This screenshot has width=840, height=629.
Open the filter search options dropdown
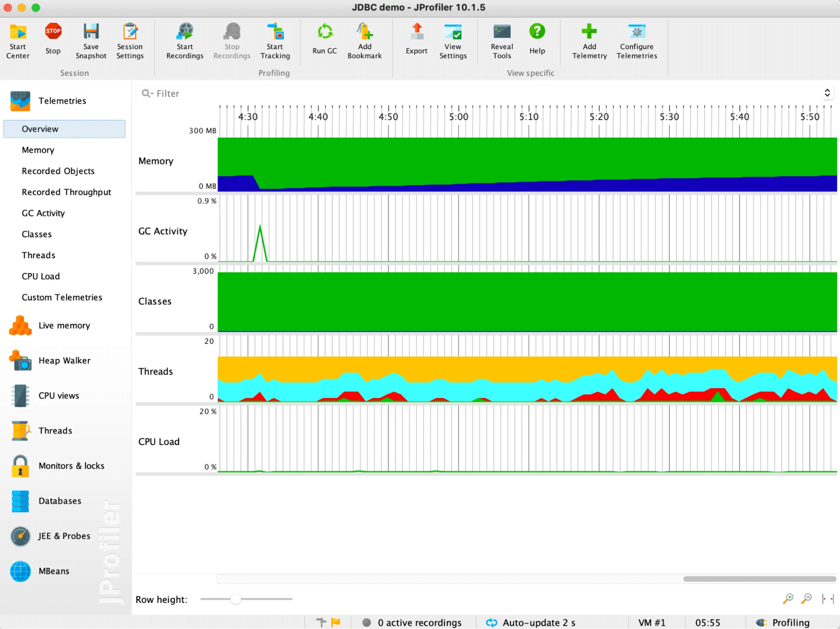[147, 93]
